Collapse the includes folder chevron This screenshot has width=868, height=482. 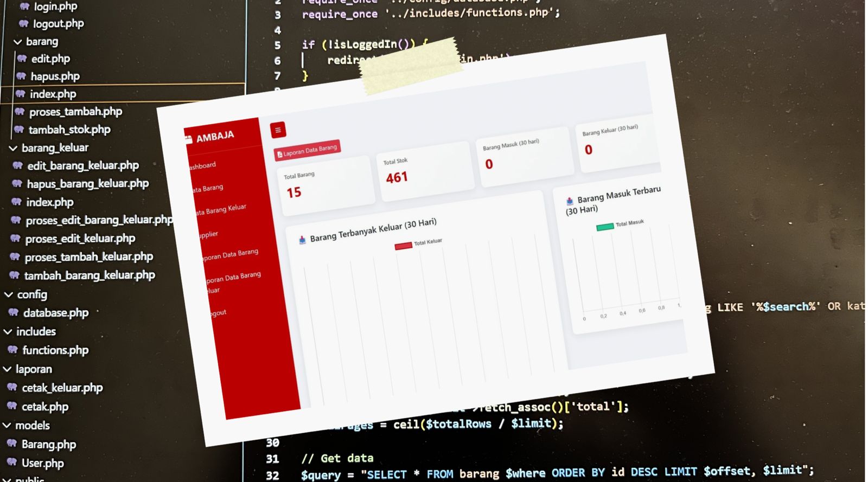(8, 331)
